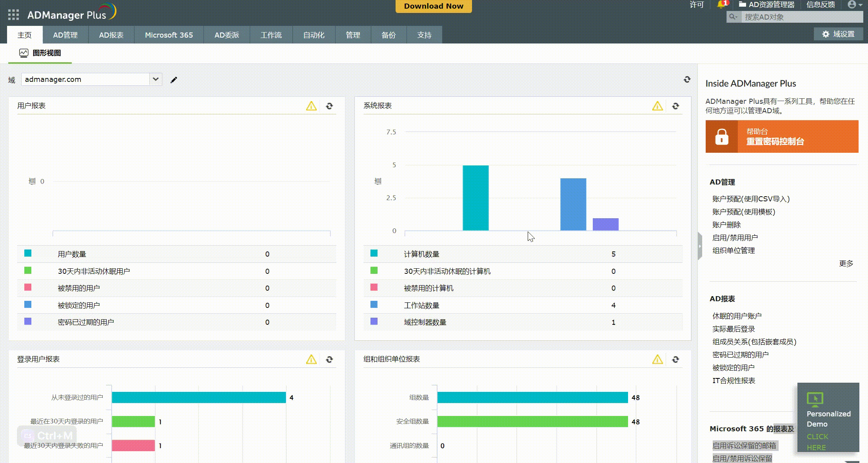Open 重置密码控制台 help desk banner
The height and width of the screenshot is (463, 868).
782,137
